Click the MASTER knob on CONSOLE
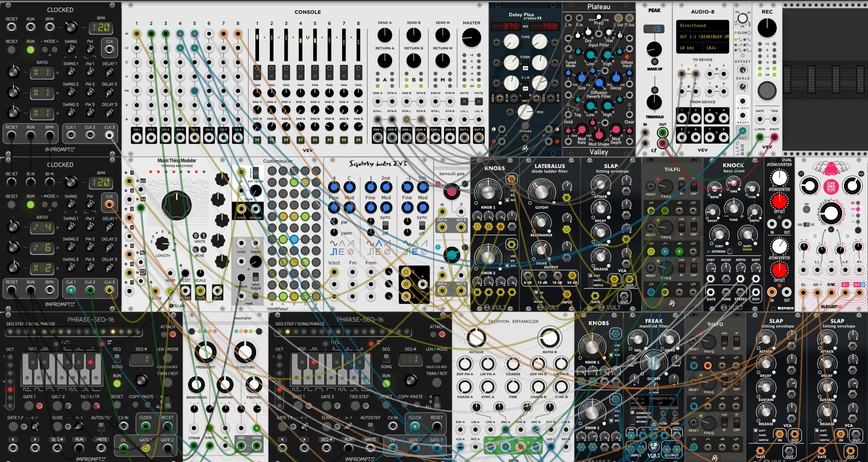Viewport: 868px width, 462px height. (471, 38)
